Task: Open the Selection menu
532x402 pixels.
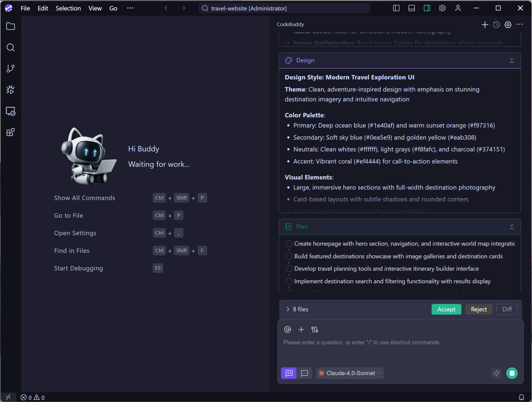Action: [68, 8]
